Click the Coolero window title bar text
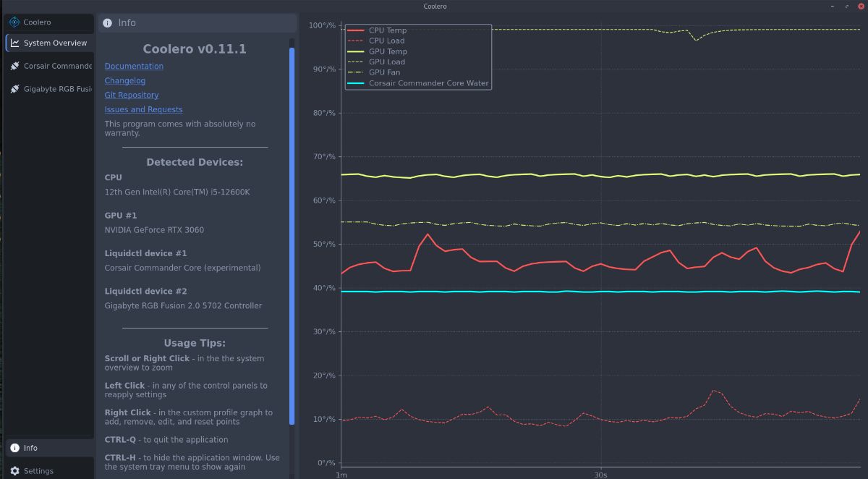This screenshot has width=868, height=479. pyautogui.click(x=435, y=6)
